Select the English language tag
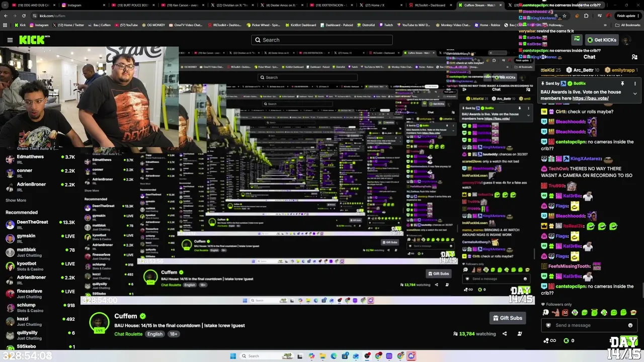This screenshot has width=644, height=362. tap(155, 334)
